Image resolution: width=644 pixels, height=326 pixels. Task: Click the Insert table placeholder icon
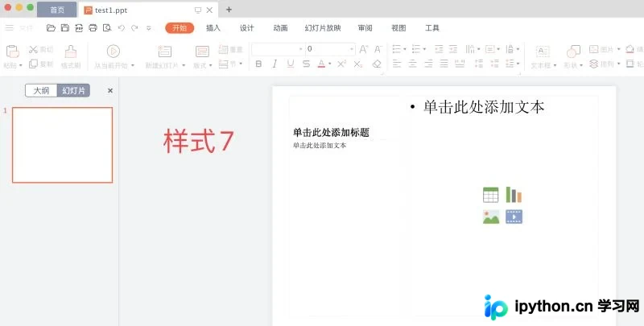coord(491,195)
